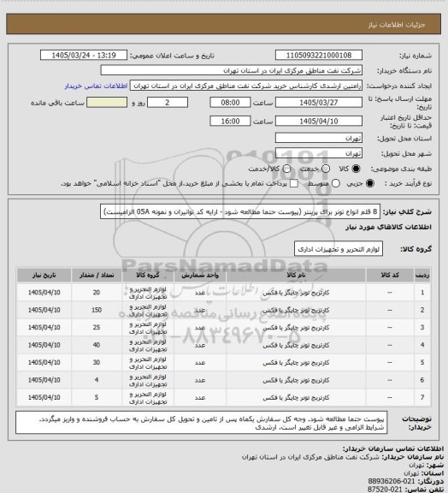Viewport: 448px width, 493px height.
Task: Click the goods group field لوازم التحریر و تجهیزات اداری
Action: [339, 249]
